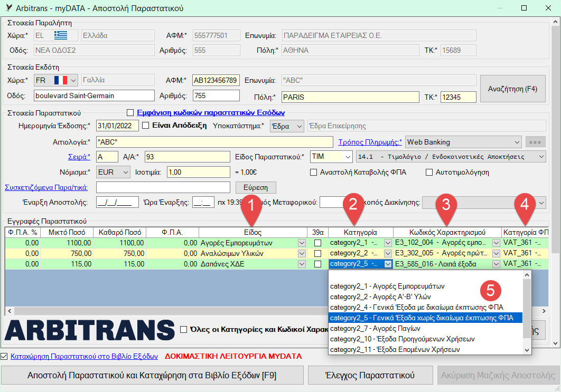Click the issuer Πόλη field PARIS
Screen dimensions: 561x392
click(350, 97)
